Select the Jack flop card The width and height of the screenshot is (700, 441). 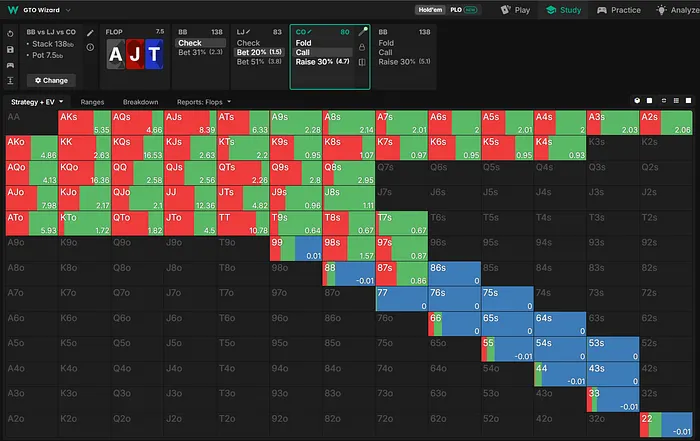pos(135,54)
